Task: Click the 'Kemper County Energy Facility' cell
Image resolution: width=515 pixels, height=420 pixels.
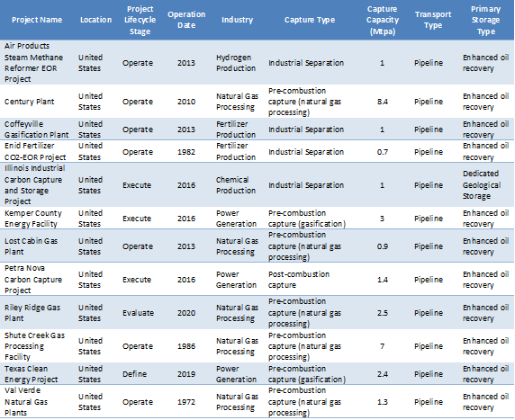Action: pyautogui.click(x=32, y=219)
